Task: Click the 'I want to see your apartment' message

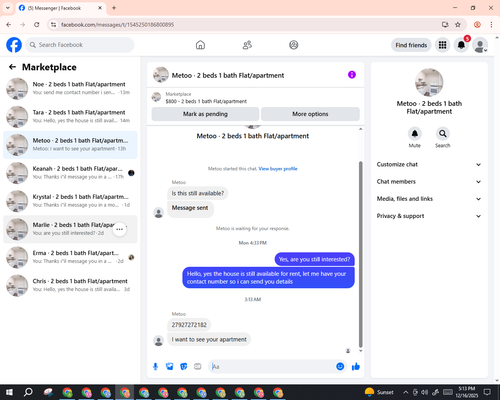Action: (x=209, y=339)
